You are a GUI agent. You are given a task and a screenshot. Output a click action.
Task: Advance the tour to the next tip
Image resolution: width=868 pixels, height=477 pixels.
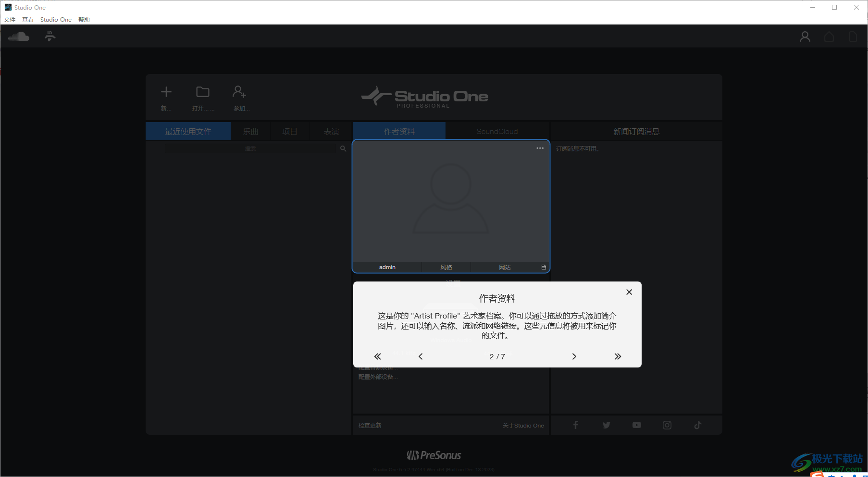point(574,356)
